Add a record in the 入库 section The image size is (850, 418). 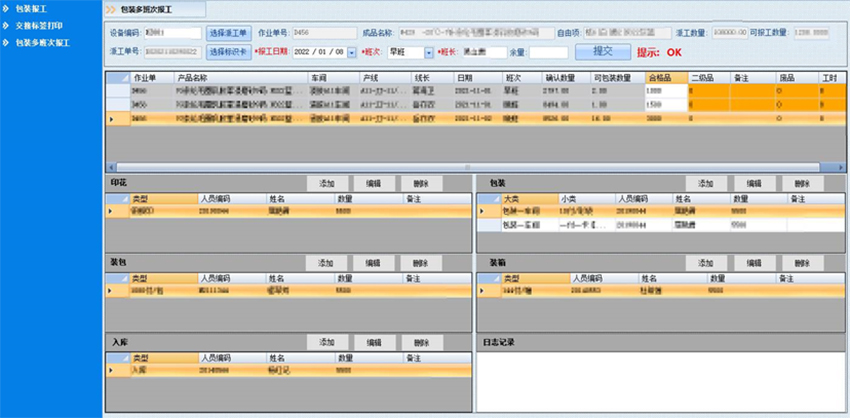[327, 343]
